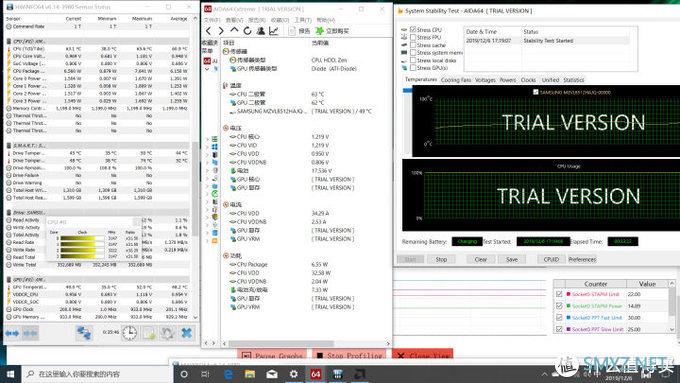Switch to the Statistics tab
This screenshot has width=680, height=383.
pyautogui.click(x=574, y=80)
